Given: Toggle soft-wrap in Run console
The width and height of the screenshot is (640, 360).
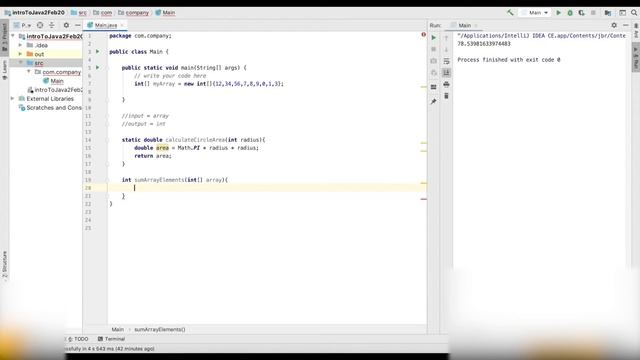Looking at the screenshot, I should tap(447, 61).
